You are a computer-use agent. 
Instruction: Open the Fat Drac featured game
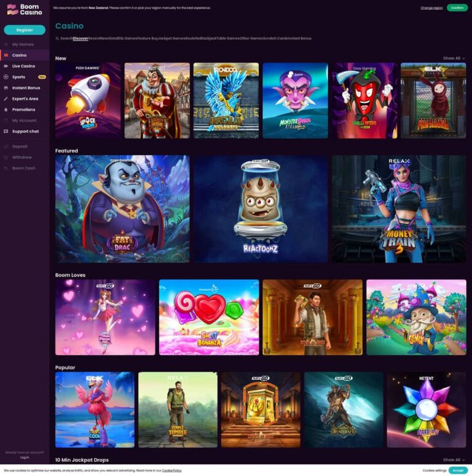[122, 209]
